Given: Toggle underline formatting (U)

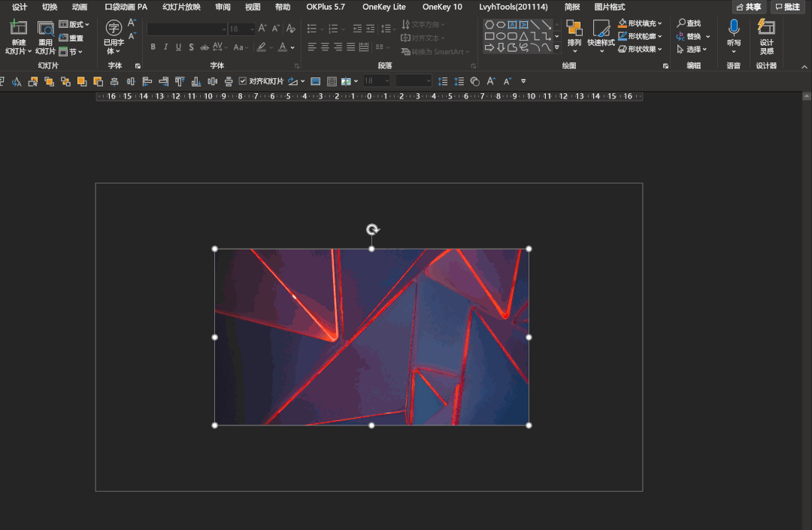Looking at the screenshot, I should [x=179, y=47].
